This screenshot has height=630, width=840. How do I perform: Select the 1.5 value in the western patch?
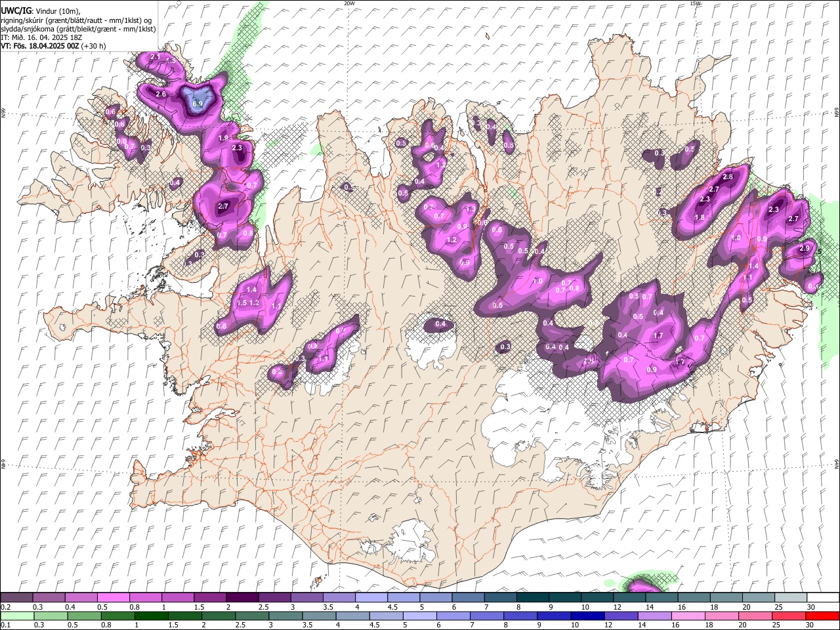[241, 303]
